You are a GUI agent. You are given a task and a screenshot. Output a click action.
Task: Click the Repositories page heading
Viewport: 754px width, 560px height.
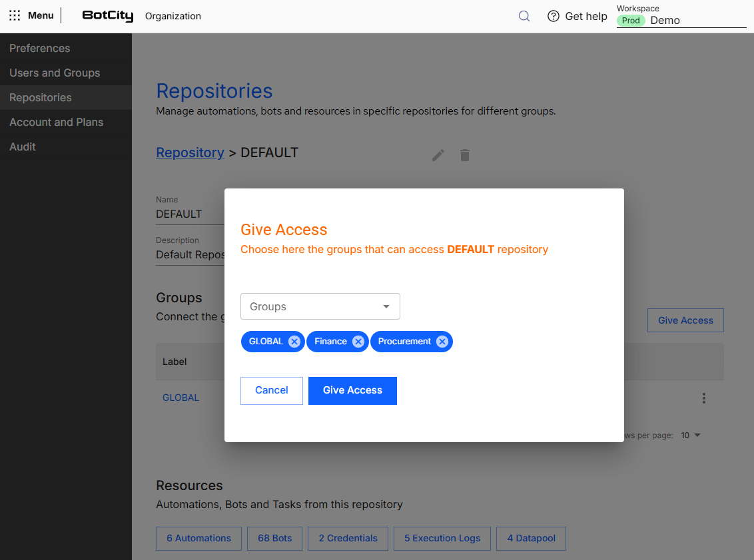pos(214,91)
